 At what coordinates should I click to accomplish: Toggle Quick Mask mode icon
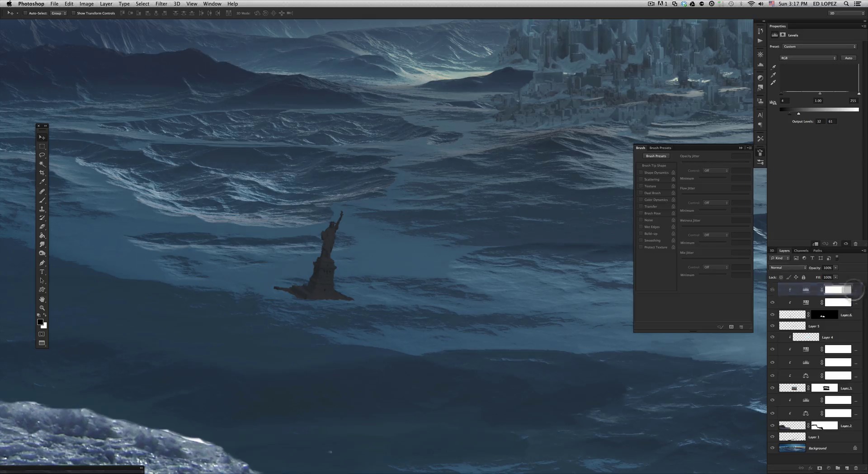coord(42,334)
